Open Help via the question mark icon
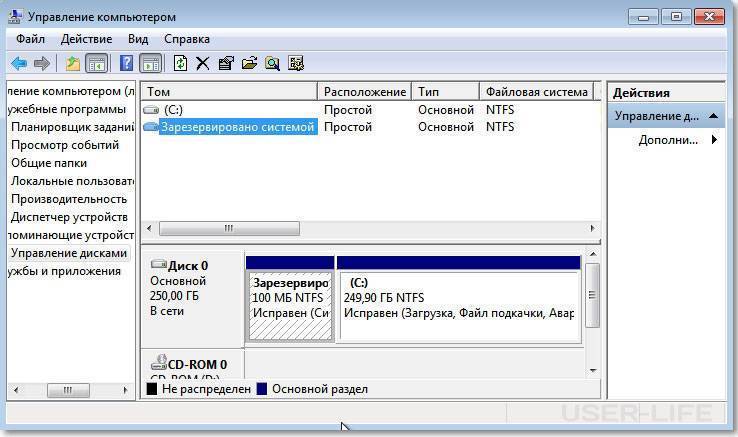 pyautogui.click(x=126, y=63)
